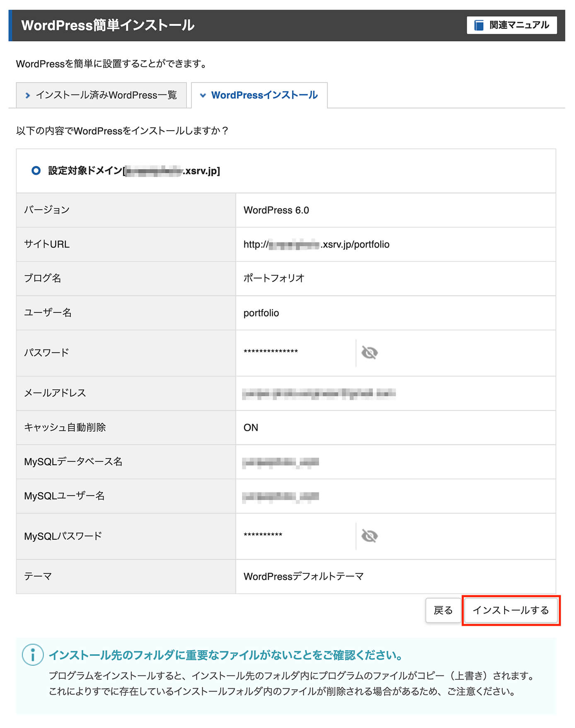The width and height of the screenshot is (575, 728).
Task: Select the WordPressデフォルトテーマ value
Action: (304, 577)
